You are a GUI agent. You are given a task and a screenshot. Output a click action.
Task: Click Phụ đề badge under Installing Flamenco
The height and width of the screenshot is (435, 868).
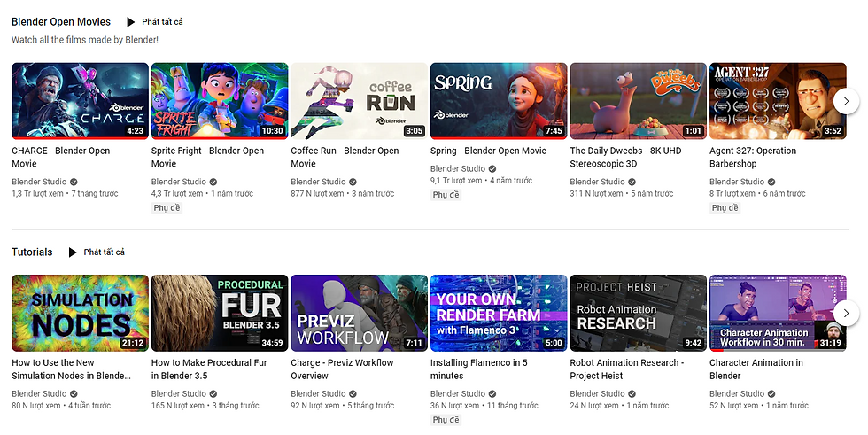tap(446, 420)
